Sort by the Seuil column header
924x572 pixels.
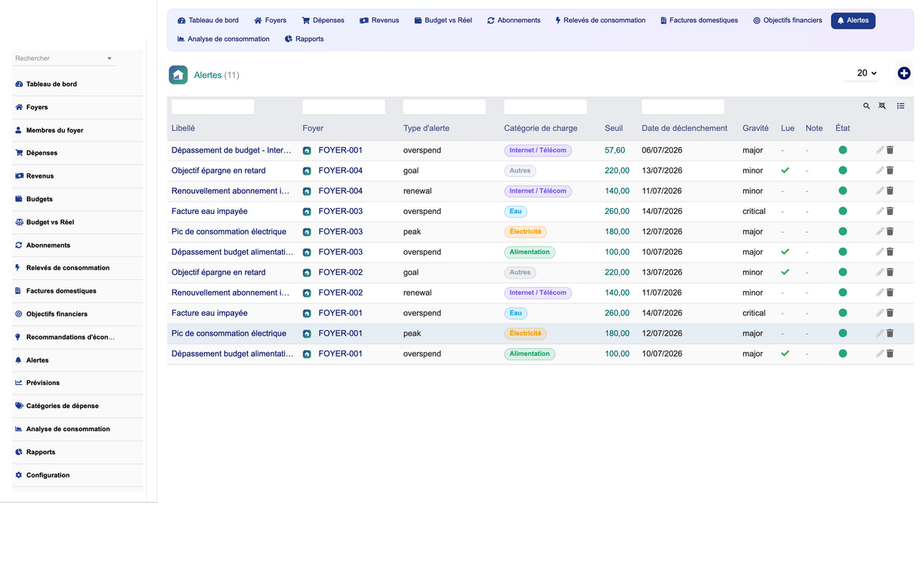(614, 129)
